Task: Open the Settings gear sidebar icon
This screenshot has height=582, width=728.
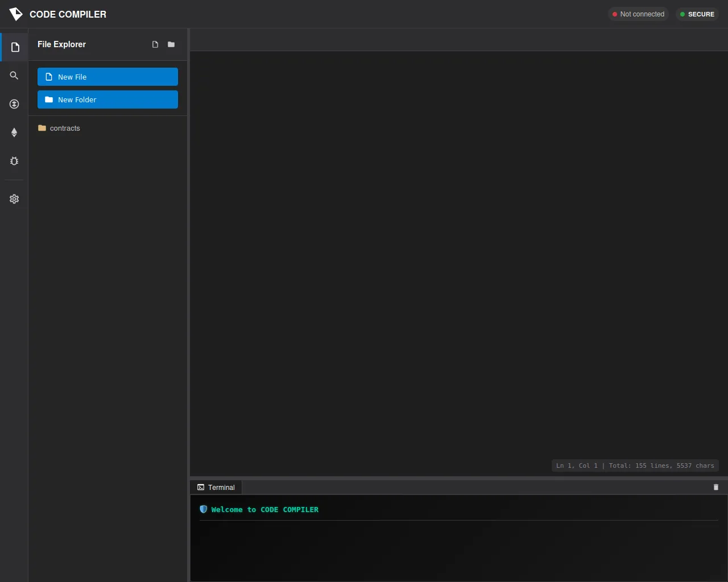Action: coord(14,199)
